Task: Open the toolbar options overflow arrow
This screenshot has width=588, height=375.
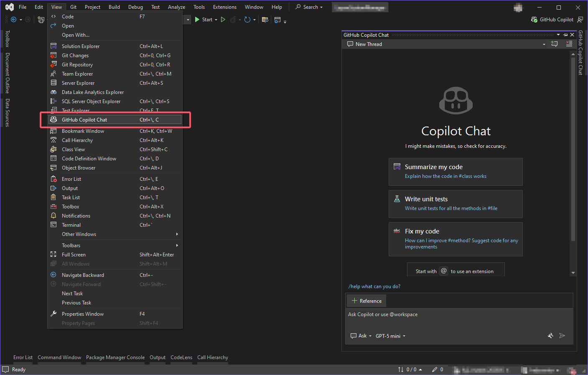Action: pyautogui.click(x=285, y=21)
